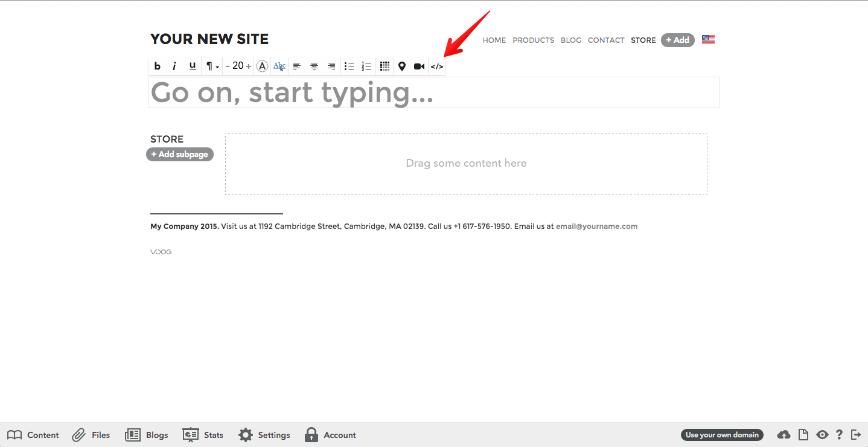
Task: Insert a table using the grid icon
Action: (385, 66)
